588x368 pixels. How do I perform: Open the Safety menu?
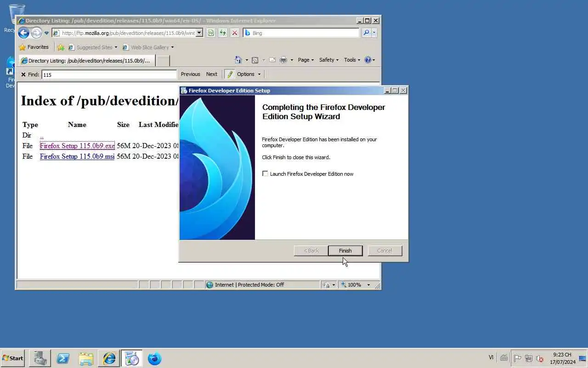click(328, 60)
